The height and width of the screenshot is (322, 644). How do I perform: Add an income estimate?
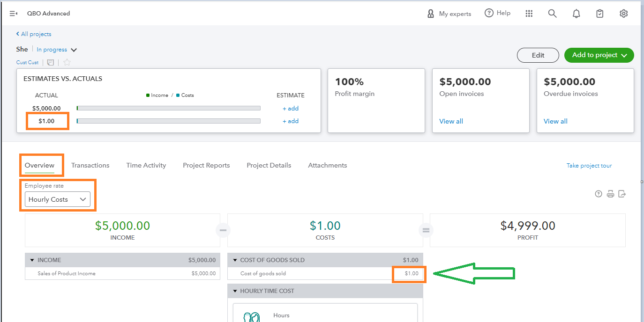coord(290,109)
